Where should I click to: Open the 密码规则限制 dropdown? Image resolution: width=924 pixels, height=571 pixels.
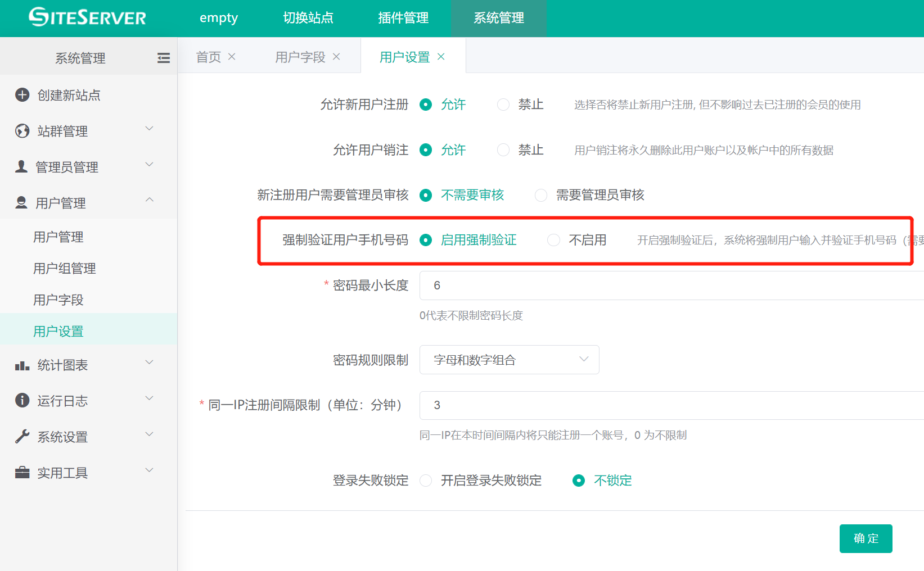[509, 360]
